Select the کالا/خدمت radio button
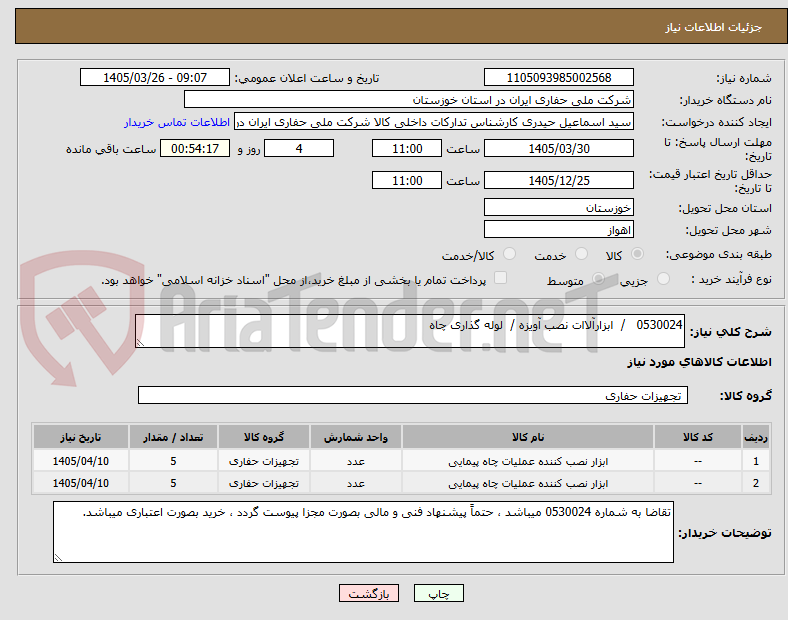The image size is (788, 620). tap(509, 254)
